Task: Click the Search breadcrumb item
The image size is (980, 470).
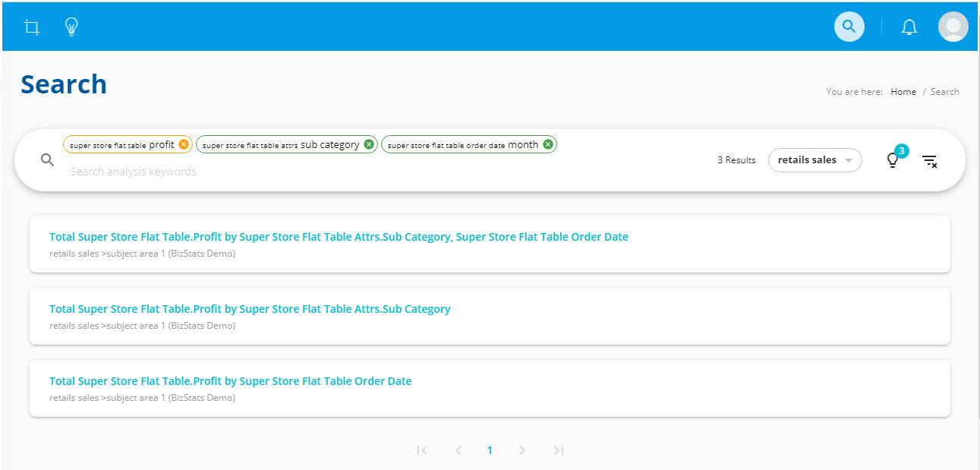Action: click(x=945, y=92)
